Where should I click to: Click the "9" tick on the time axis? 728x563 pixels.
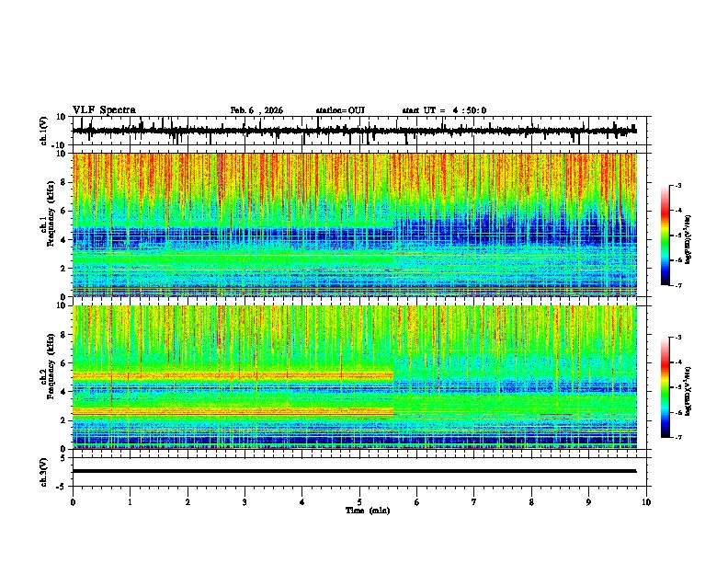click(588, 502)
